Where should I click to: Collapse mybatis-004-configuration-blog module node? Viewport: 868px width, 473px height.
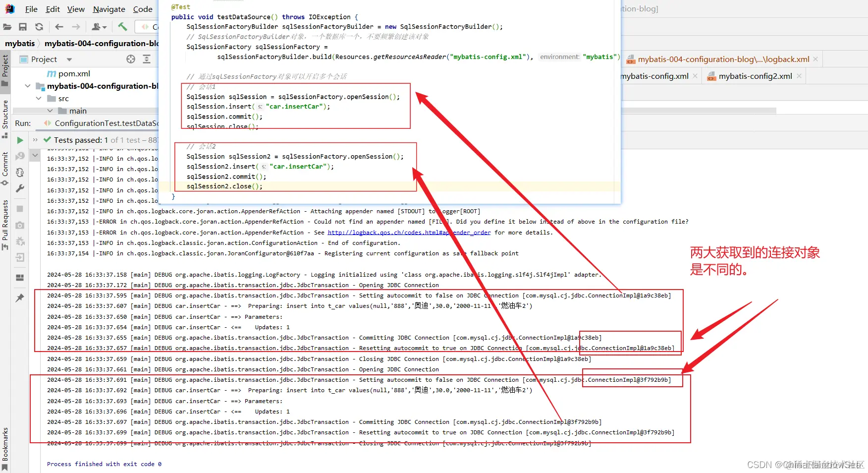[x=28, y=86]
